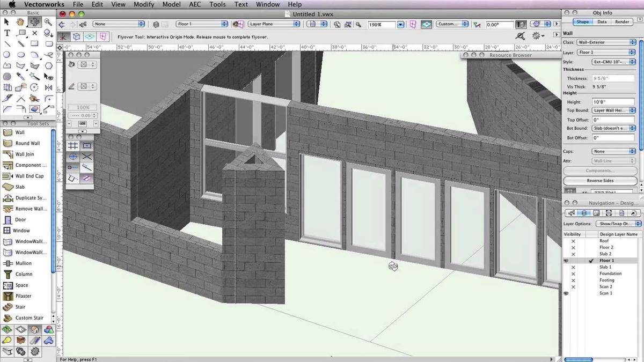Select the Rectangle tool in Basic palette
The height and width of the screenshot is (362, 644).
coord(34,43)
